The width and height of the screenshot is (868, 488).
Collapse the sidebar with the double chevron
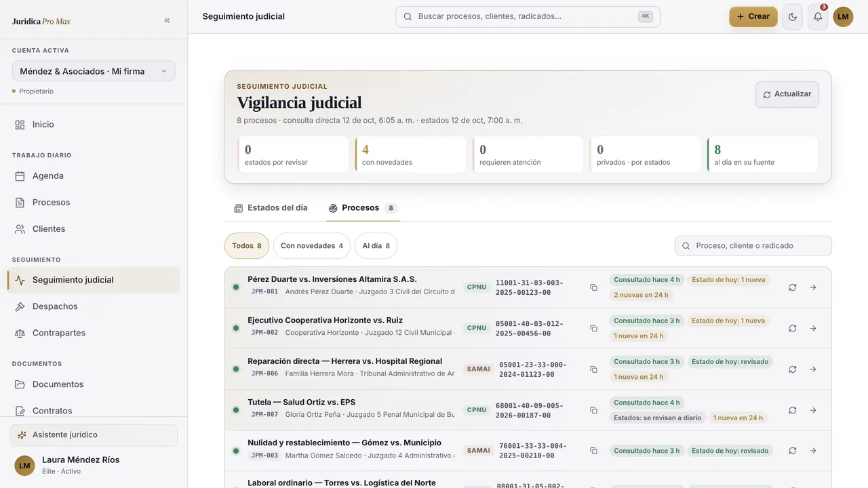click(x=167, y=21)
